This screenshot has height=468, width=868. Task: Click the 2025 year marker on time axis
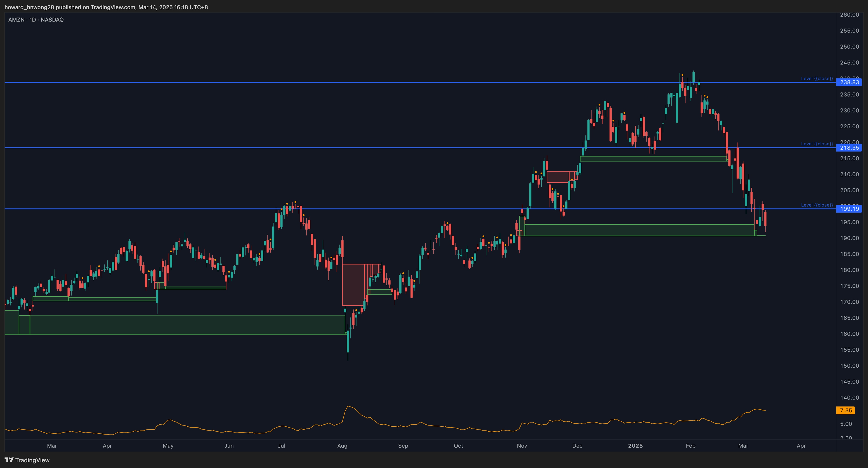pyautogui.click(x=635, y=446)
